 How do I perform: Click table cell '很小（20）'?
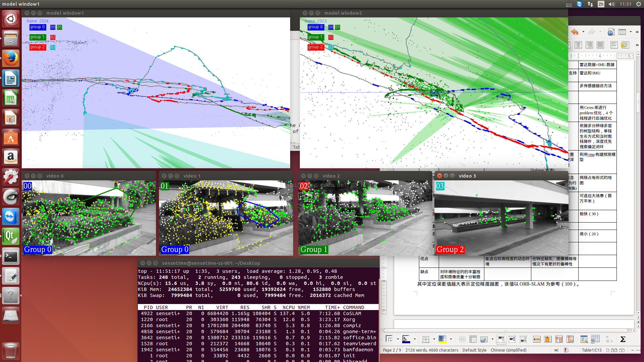(x=597, y=236)
